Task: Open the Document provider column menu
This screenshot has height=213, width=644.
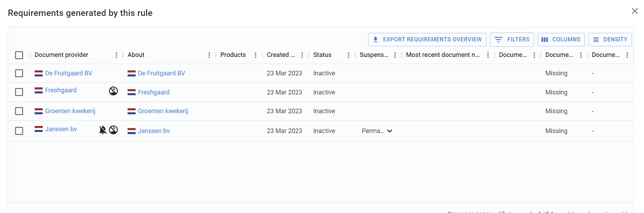Action: coord(116,55)
